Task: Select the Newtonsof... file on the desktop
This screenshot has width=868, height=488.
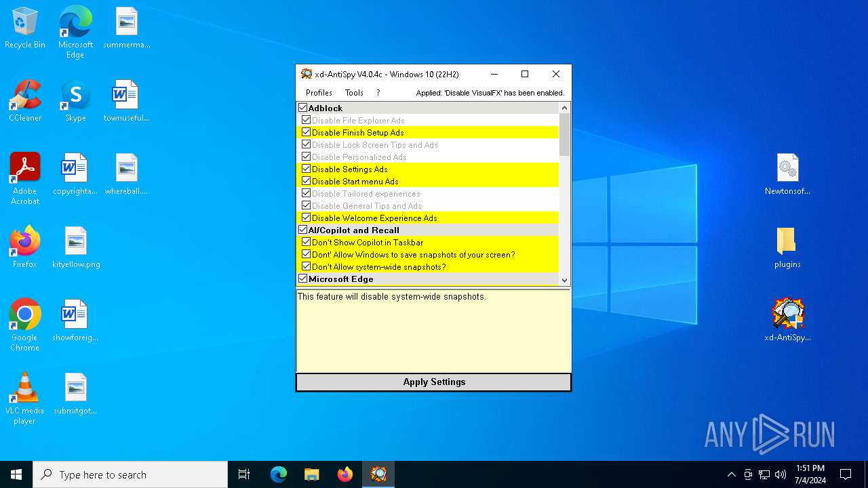Action: point(787,174)
